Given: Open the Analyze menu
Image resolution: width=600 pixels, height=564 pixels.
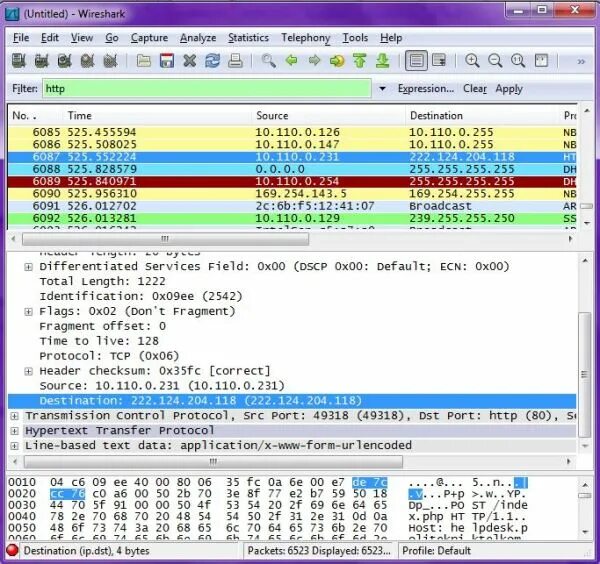Looking at the screenshot, I should (x=198, y=38).
